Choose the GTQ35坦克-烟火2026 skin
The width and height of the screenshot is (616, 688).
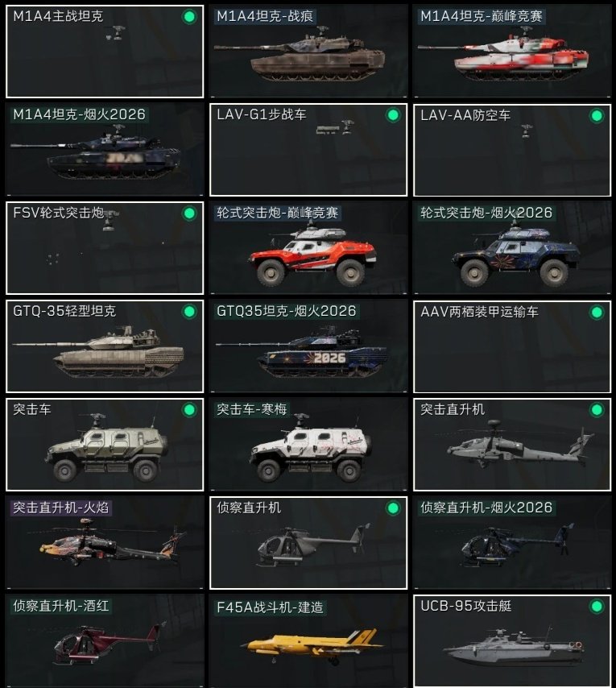coord(308,346)
